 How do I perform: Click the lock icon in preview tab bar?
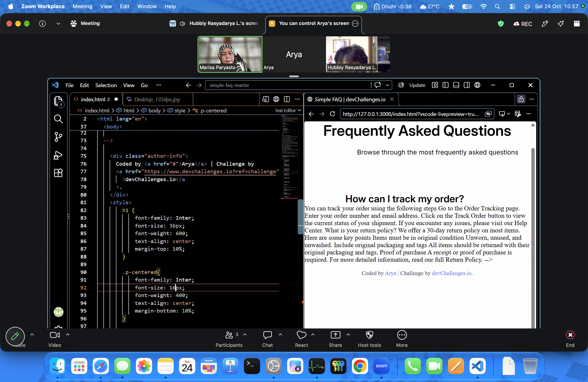tap(521, 99)
